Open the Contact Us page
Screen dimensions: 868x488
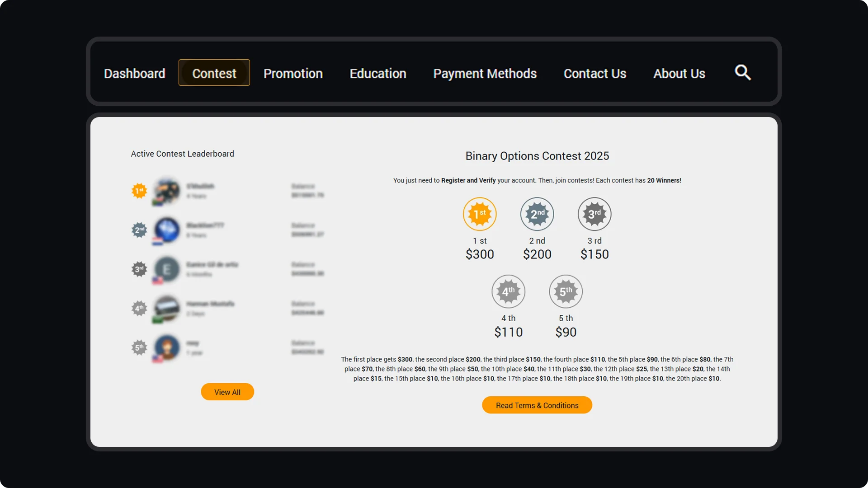[594, 73]
